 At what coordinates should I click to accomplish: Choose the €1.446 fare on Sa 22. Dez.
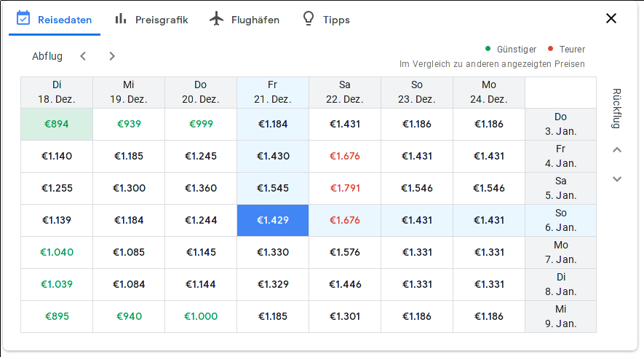pyautogui.click(x=345, y=285)
